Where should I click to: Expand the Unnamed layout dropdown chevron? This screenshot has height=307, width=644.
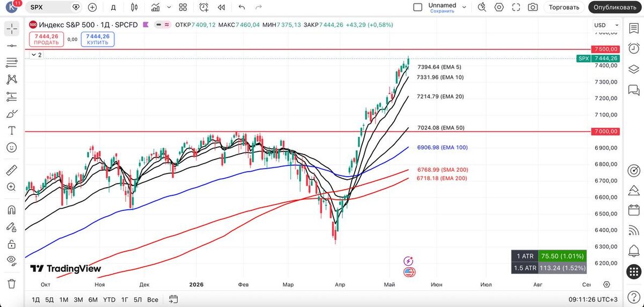[465, 7]
